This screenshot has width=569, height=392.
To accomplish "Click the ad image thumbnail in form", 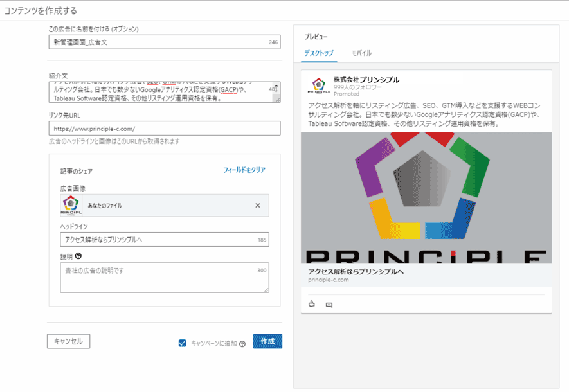I will pos(71,206).
